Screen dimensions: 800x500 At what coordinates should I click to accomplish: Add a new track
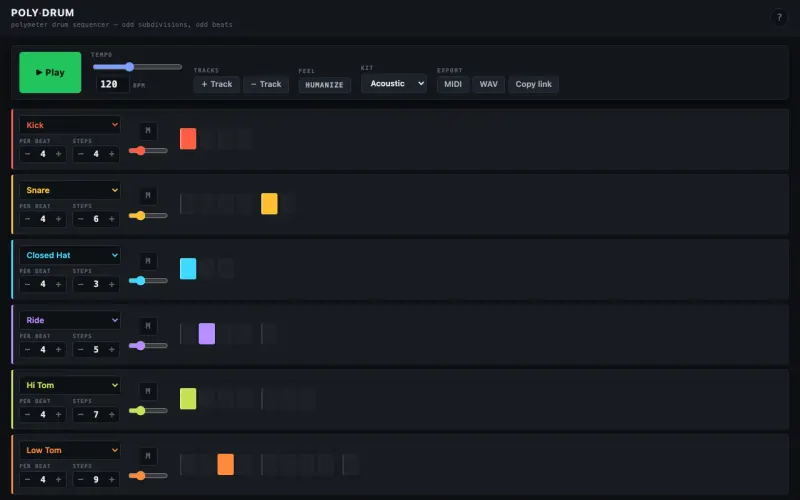pos(216,84)
